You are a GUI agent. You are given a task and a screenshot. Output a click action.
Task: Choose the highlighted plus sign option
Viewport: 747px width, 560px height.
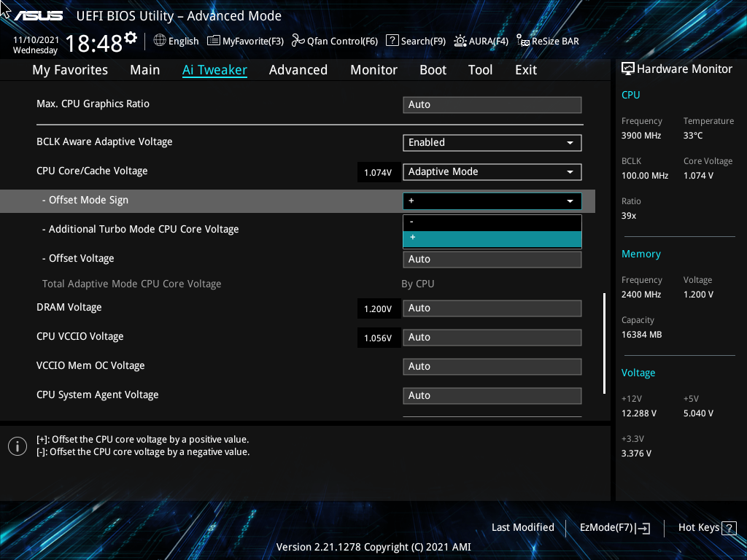tap(492, 239)
